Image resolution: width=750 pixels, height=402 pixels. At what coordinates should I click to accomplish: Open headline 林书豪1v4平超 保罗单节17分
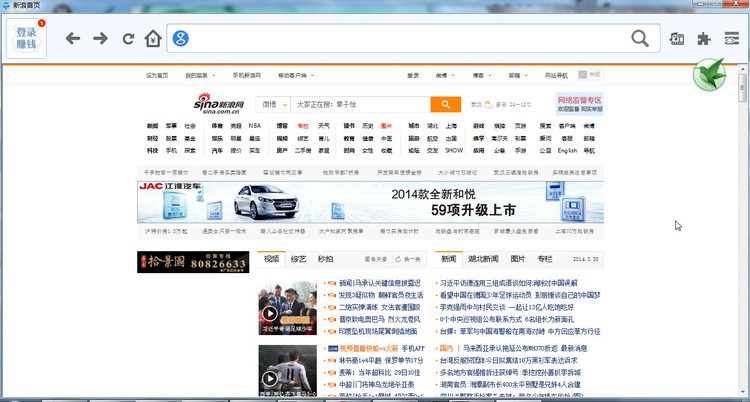(381, 360)
